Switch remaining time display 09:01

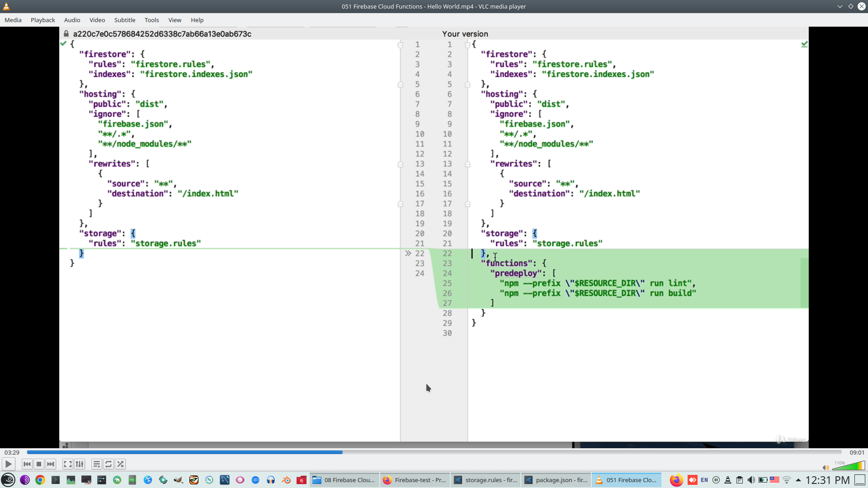(857, 452)
